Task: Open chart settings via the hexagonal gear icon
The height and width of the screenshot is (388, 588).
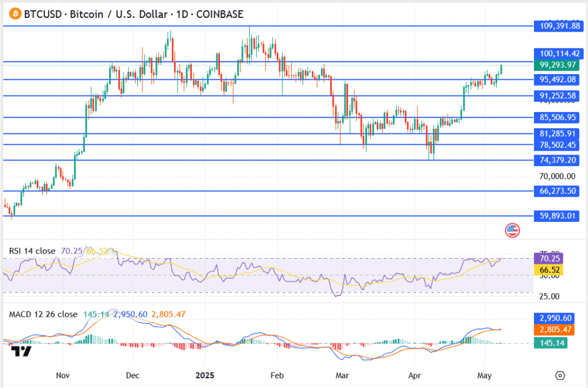Action: coord(560,375)
